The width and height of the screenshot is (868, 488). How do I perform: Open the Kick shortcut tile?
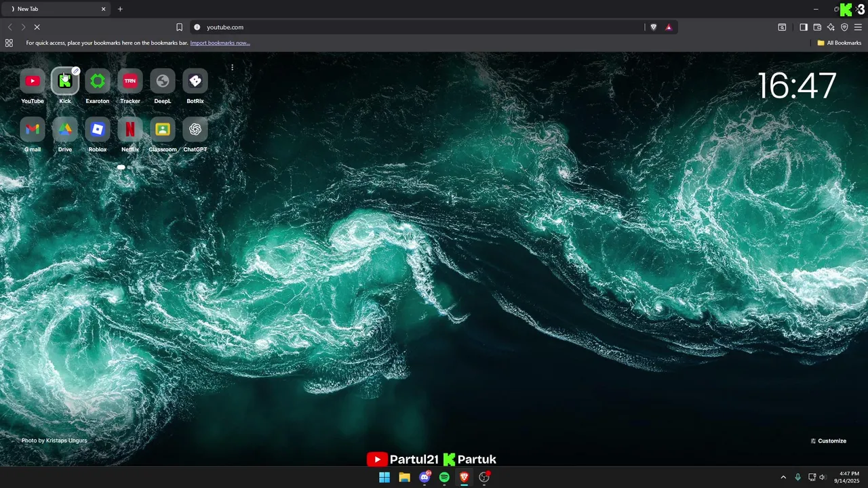tap(65, 81)
